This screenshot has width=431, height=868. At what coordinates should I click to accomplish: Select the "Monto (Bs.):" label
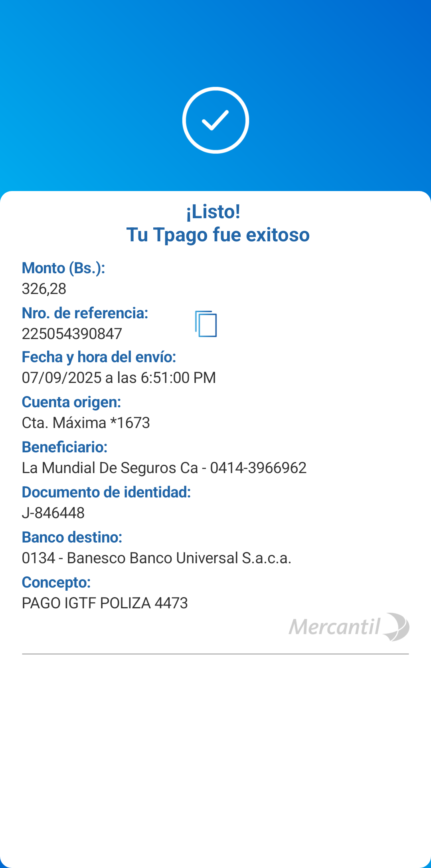tap(63, 268)
